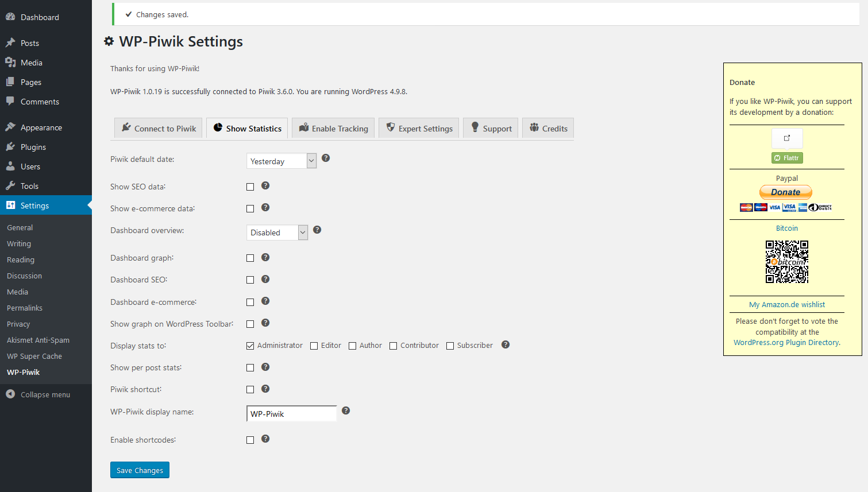Click the Save Changes button
The image size is (868, 492).
pos(140,470)
